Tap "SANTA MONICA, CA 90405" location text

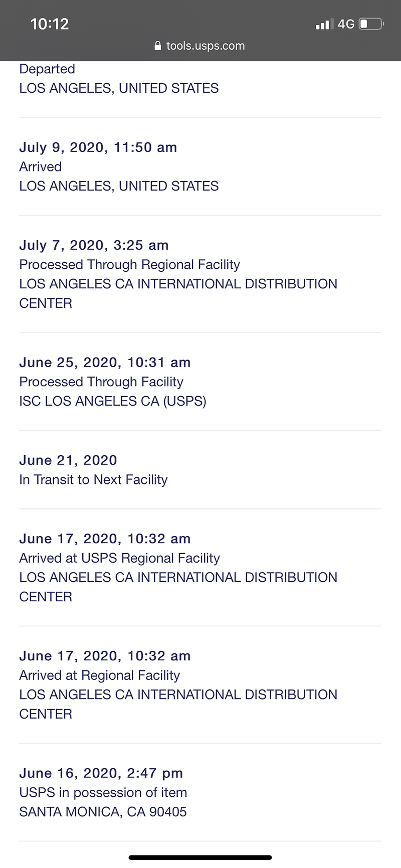[x=103, y=812]
